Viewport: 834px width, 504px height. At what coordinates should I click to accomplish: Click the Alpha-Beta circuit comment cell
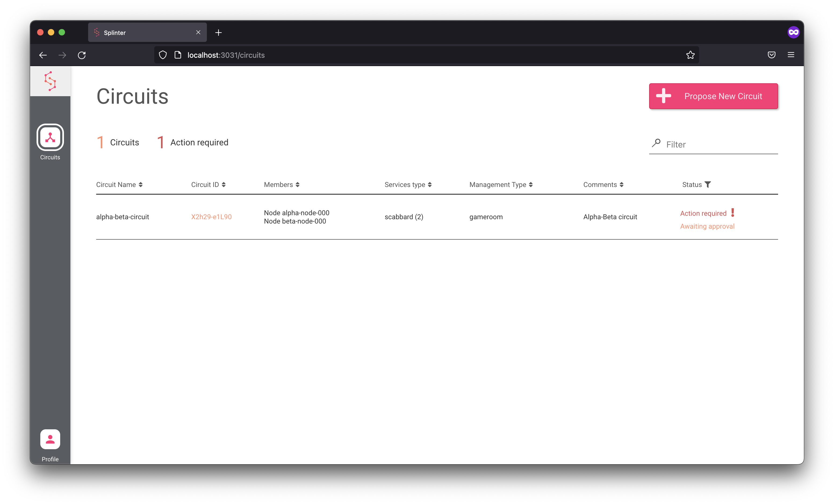tap(610, 217)
